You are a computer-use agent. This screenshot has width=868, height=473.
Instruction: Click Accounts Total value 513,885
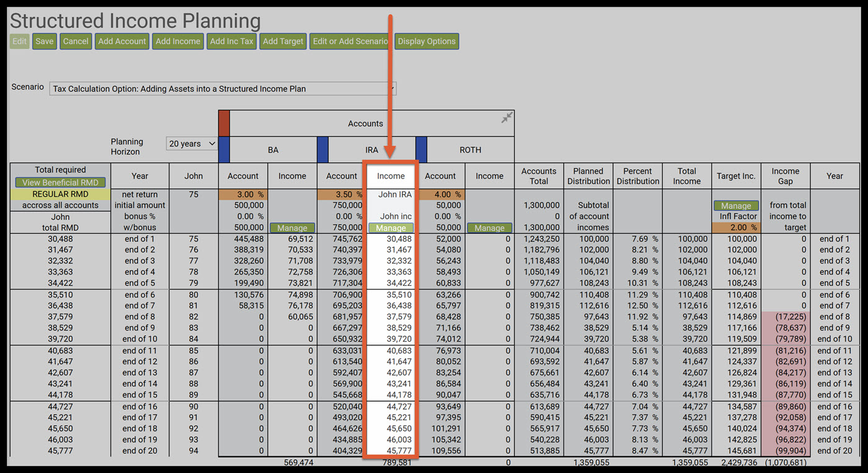tap(545, 451)
